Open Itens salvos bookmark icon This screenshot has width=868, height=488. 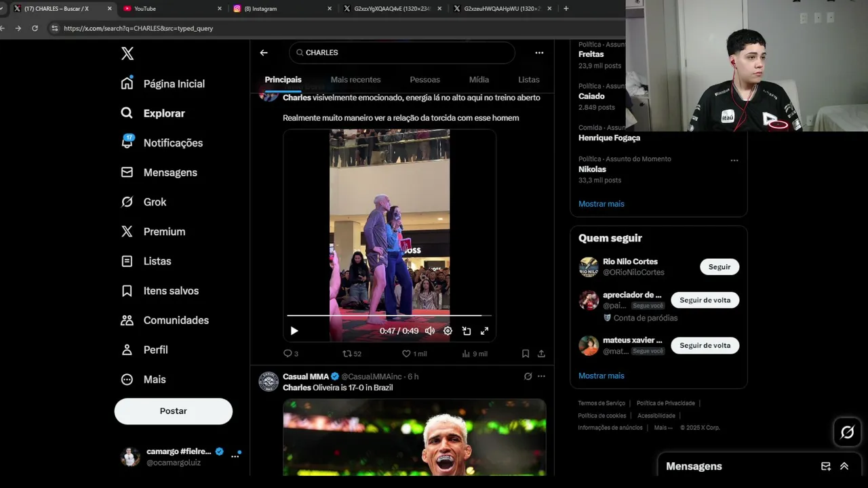pos(127,291)
